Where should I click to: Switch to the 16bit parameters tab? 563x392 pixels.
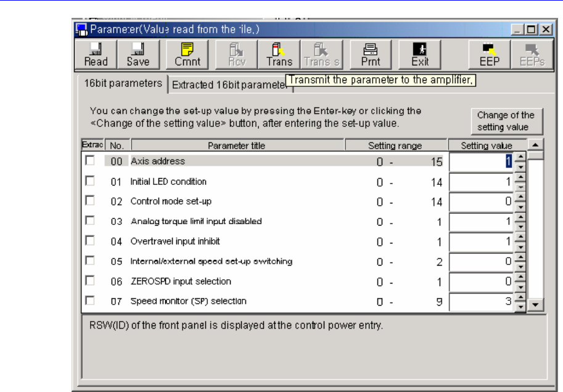123,84
